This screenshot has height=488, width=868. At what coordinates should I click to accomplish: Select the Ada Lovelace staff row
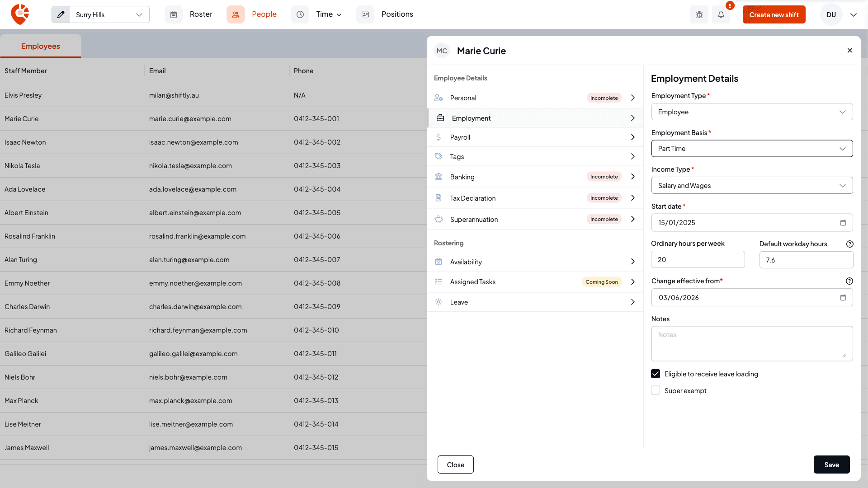point(213,189)
